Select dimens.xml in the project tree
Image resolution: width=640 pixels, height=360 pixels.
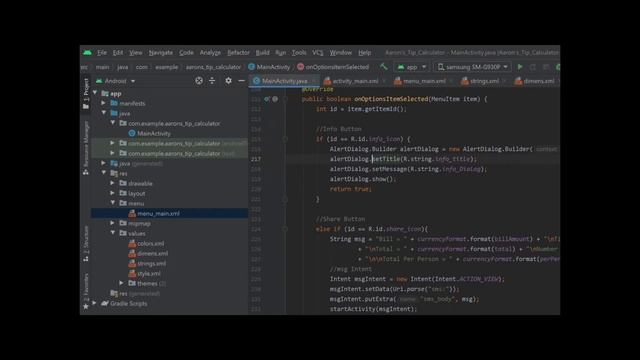(148, 253)
